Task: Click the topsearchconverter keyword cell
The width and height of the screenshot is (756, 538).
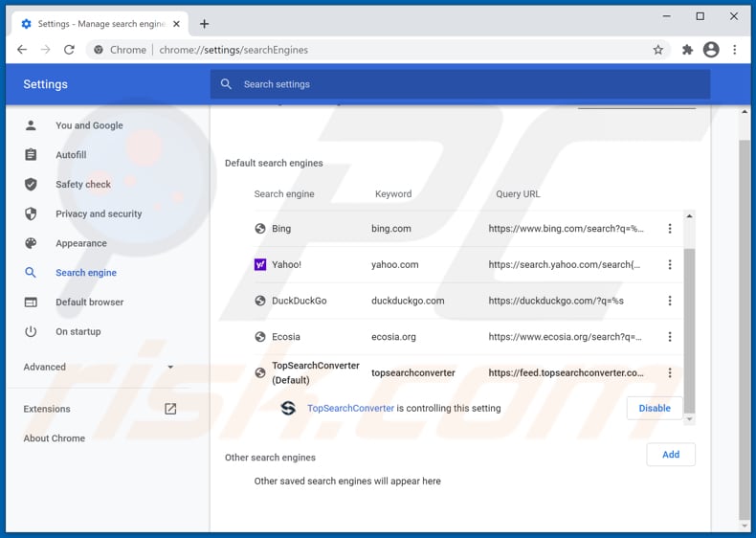Action: [x=412, y=373]
